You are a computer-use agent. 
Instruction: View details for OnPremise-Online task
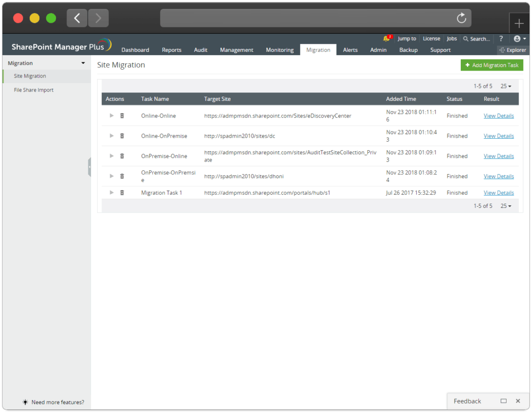pyautogui.click(x=499, y=156)
